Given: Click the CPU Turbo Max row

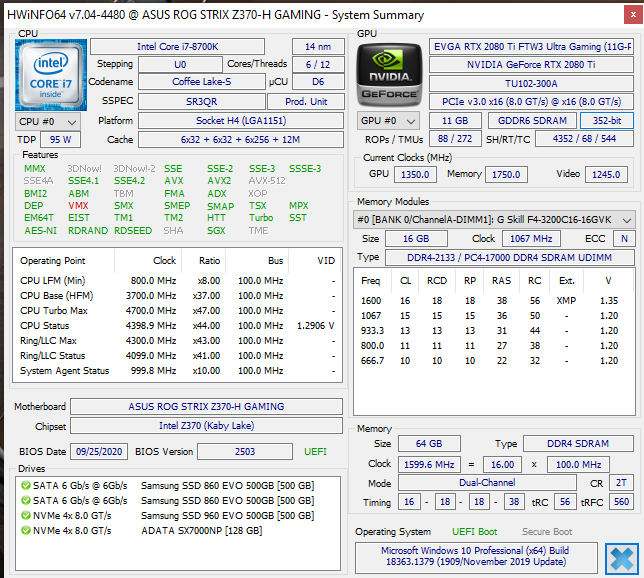Looking at the screenshot, I should click(177, 311).
